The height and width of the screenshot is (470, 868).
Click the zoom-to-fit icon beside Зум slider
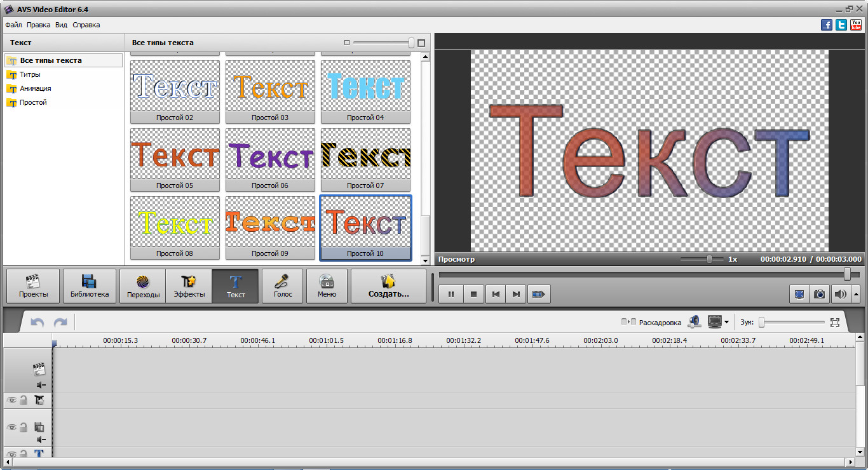click(x=835, y=323)
